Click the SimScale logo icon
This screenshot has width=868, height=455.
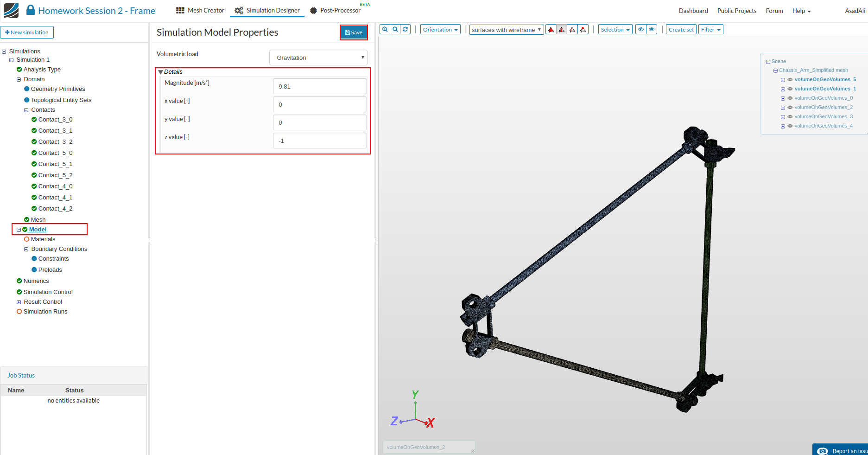pos(11,10)
